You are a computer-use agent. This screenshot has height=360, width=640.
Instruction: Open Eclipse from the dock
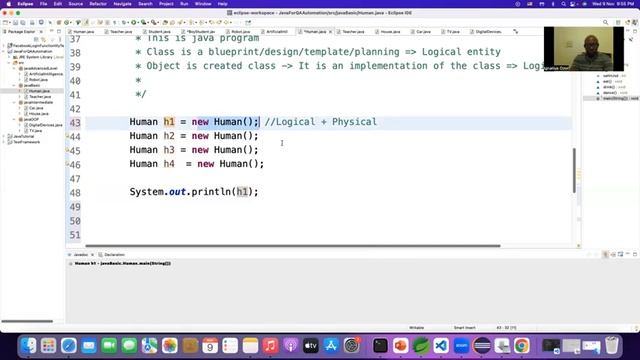pyautogui.click(x=482, y=346)
